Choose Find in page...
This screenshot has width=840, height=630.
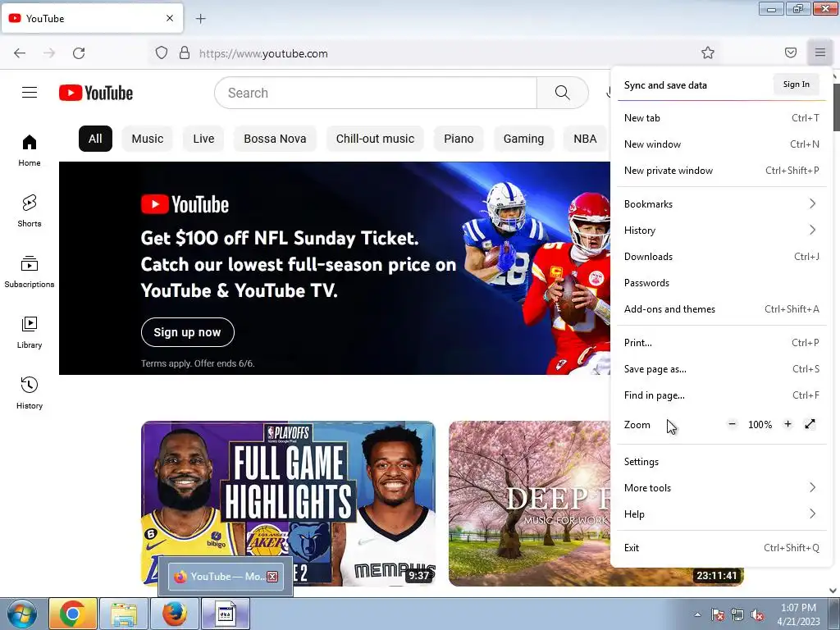(722, 395)
